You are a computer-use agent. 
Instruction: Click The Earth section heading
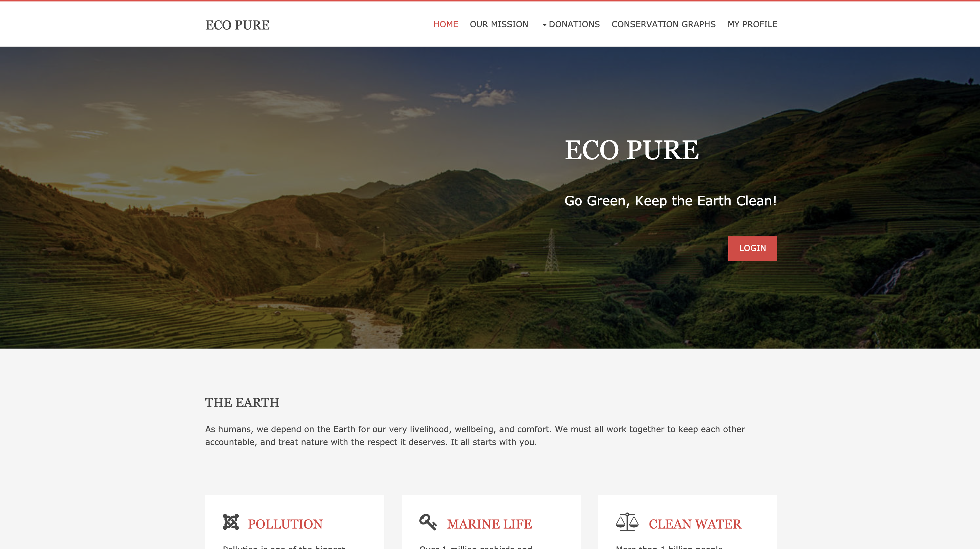tap(242, 402)
